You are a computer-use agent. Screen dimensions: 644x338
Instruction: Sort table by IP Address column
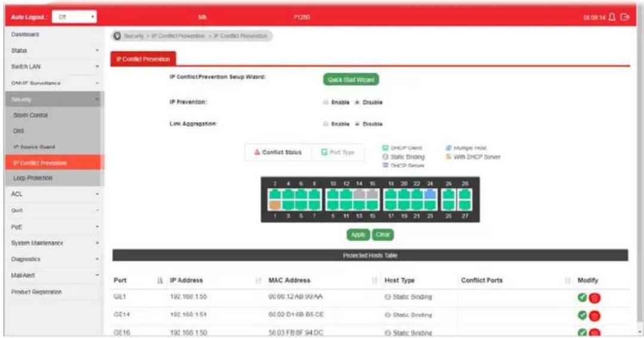[x=258, y=281]
